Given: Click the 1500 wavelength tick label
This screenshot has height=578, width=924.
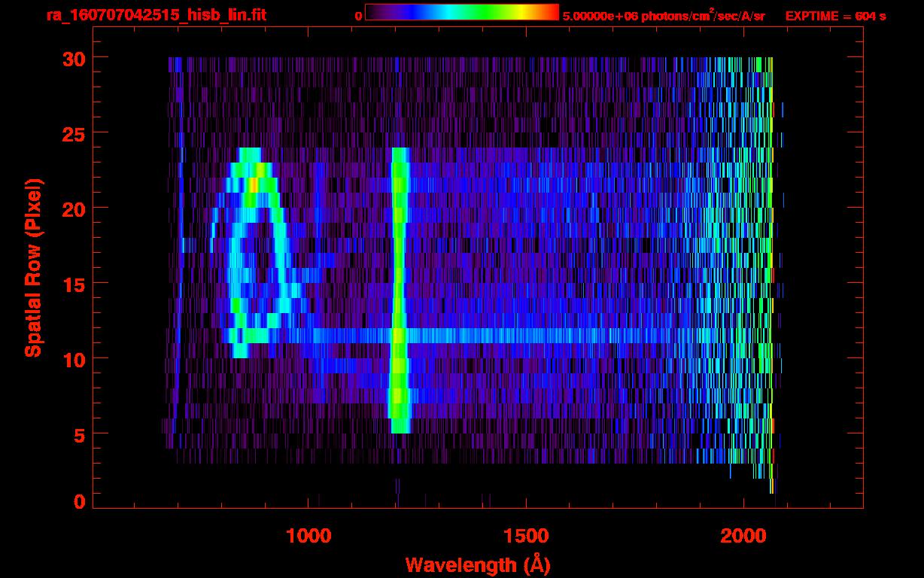Looking at the screenshot, I should [x=526, y=536].
